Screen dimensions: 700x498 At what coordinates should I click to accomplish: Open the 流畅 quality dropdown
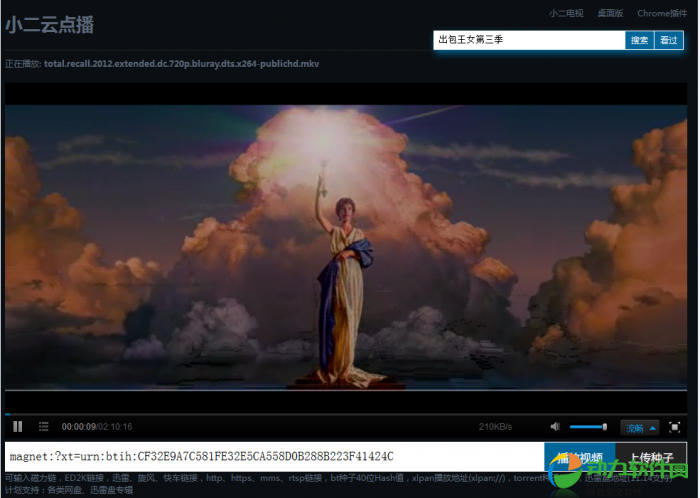point(640,427)
